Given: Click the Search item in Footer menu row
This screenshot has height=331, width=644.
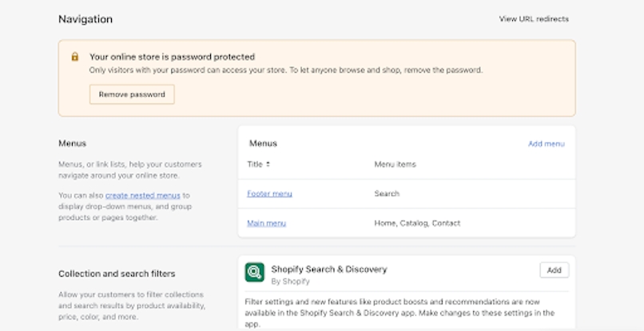Looking at the screenshot, I should 387,193.
